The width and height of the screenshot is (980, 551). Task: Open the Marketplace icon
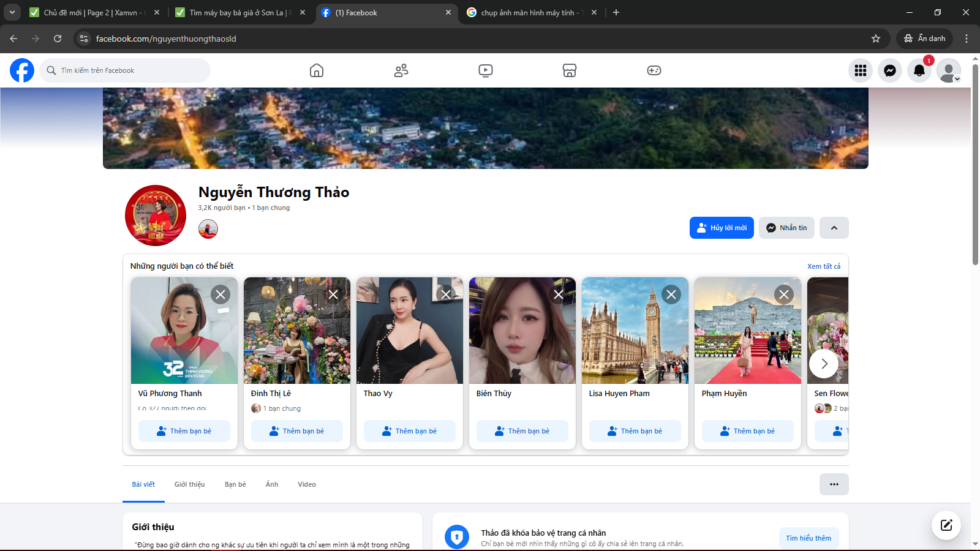(570, 70)
